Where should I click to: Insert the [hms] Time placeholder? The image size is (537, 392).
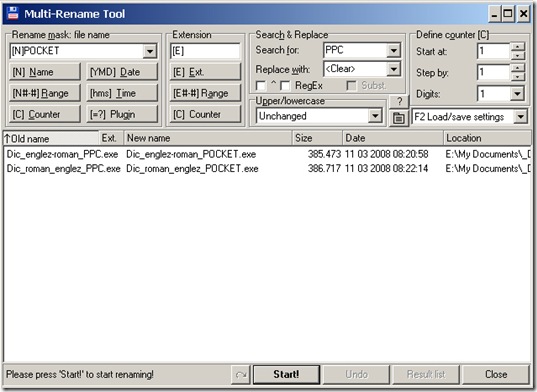point(122,93)
